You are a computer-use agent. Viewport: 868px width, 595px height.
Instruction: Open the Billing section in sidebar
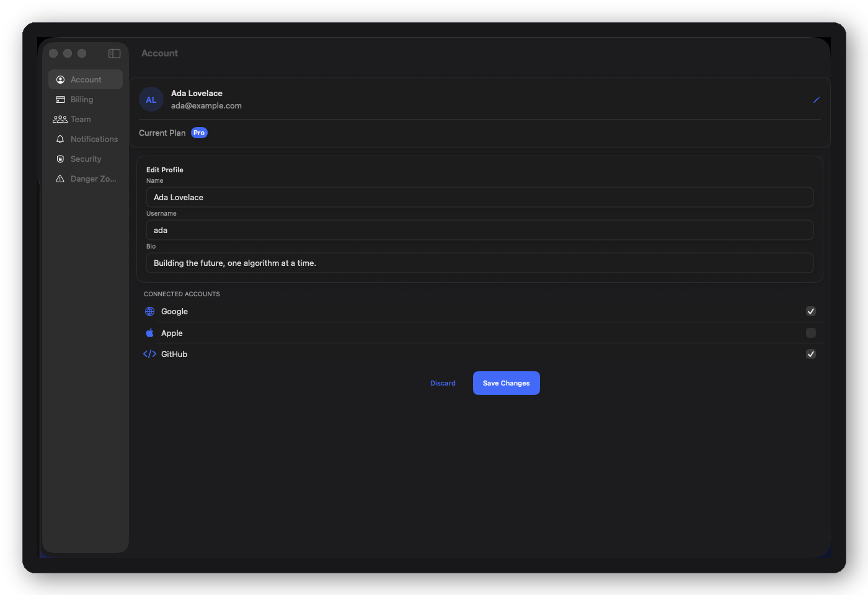(86, 99)
